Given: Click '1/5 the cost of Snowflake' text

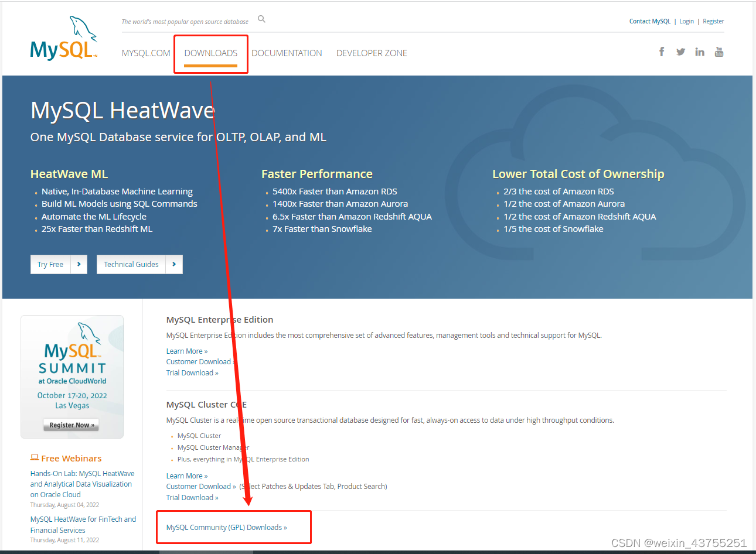Looking at the screenshot, I should pos(553,229).
